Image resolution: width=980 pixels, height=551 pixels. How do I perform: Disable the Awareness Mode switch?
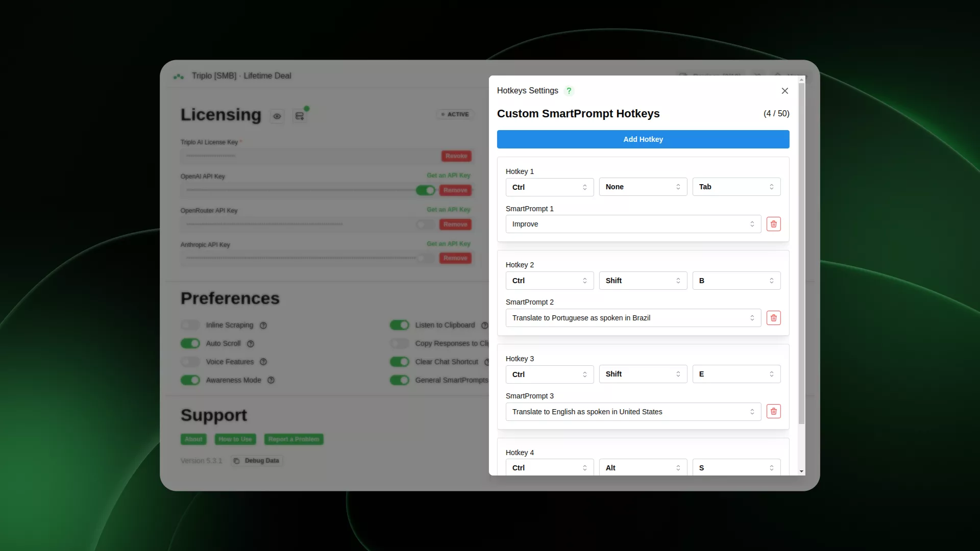[190, 381]
